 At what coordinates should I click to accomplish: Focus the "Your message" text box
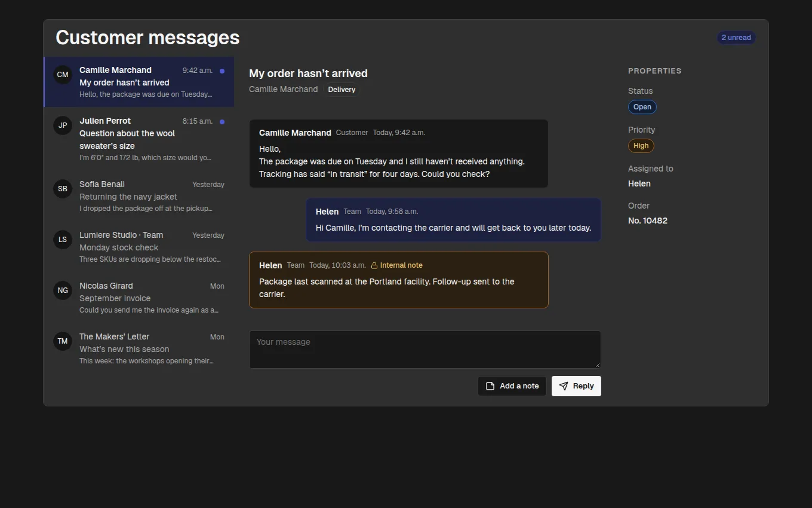pyautogui.click(x=425, y=350)
